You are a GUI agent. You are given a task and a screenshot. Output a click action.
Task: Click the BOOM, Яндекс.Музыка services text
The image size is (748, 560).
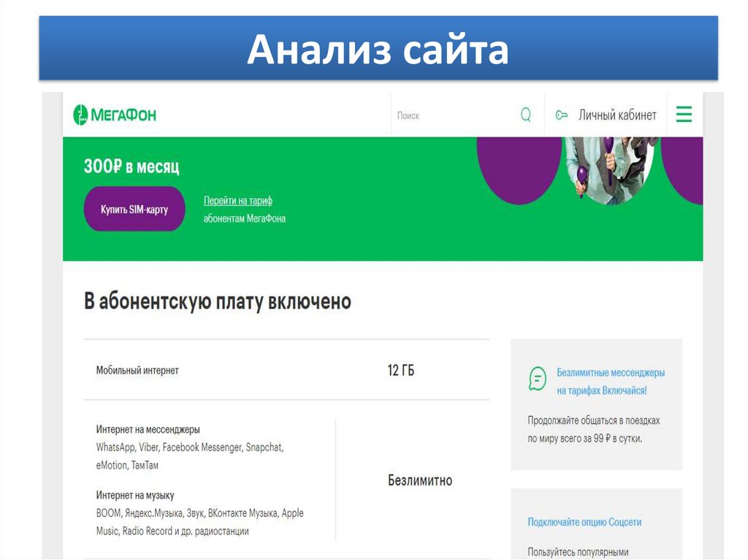click(x=200, y=522)
